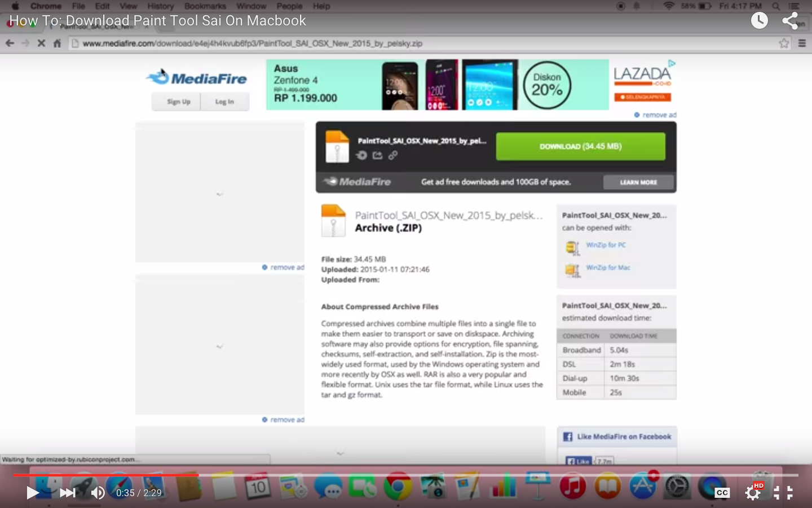This screenshot has width=812, height=508.
Task: Play the YouTube video
Action: coord(32,493)
